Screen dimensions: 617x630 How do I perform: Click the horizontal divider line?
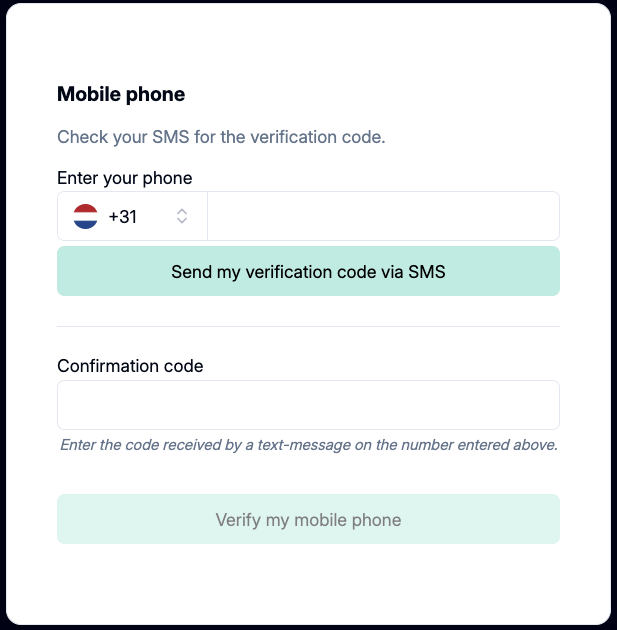point(308,326)
